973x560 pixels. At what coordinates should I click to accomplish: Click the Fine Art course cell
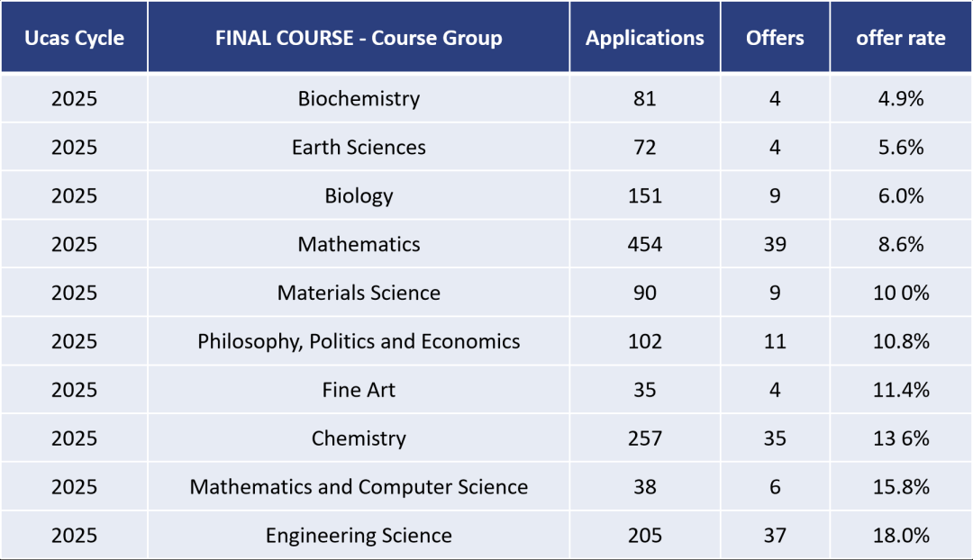359,391
